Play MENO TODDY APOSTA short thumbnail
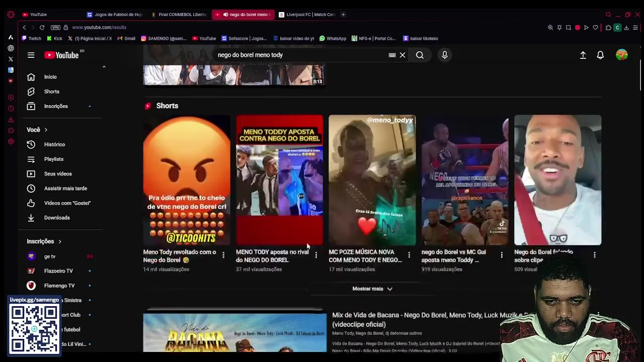Image resolution: width=644 pixels, height=362 pixels. (279, 180)
